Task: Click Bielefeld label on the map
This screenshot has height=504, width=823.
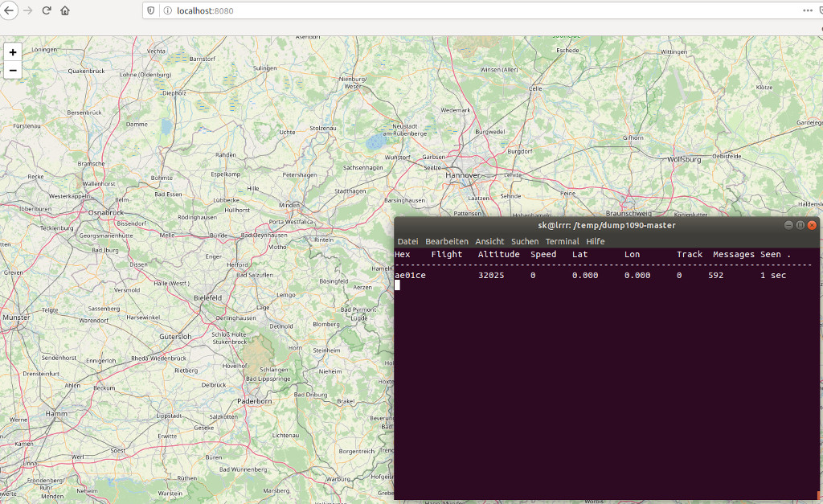Action: click(208, 297)
